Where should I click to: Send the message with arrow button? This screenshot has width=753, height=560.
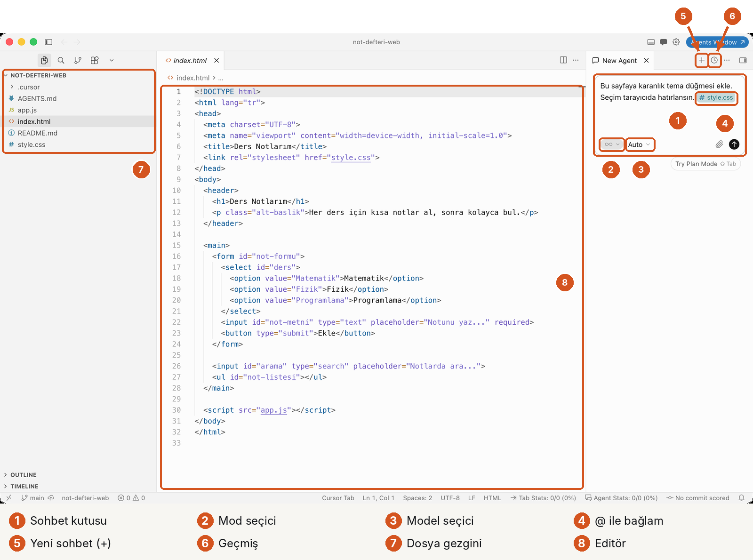coord(734,144)
